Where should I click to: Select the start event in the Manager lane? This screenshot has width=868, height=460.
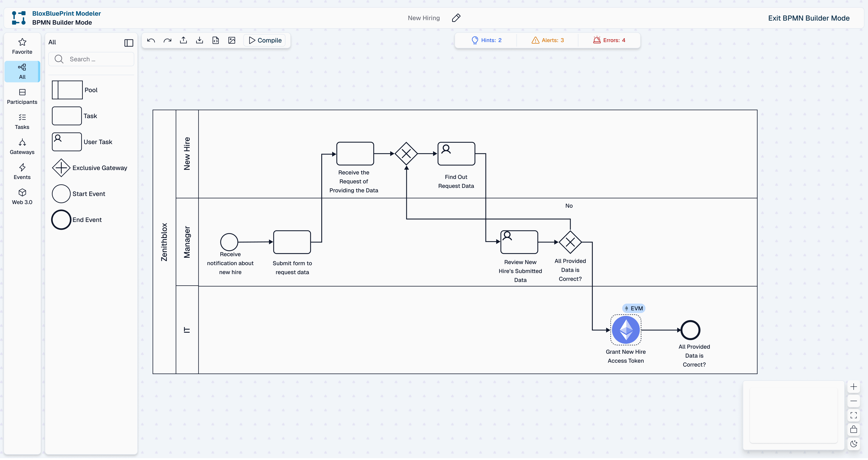pos(229,242)
